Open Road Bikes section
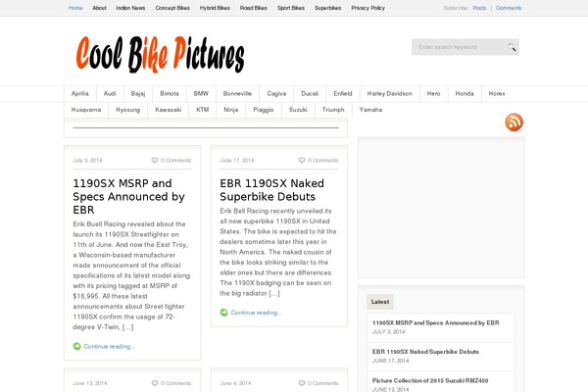The width and height of the screenshot is (588, 392). 254,8
